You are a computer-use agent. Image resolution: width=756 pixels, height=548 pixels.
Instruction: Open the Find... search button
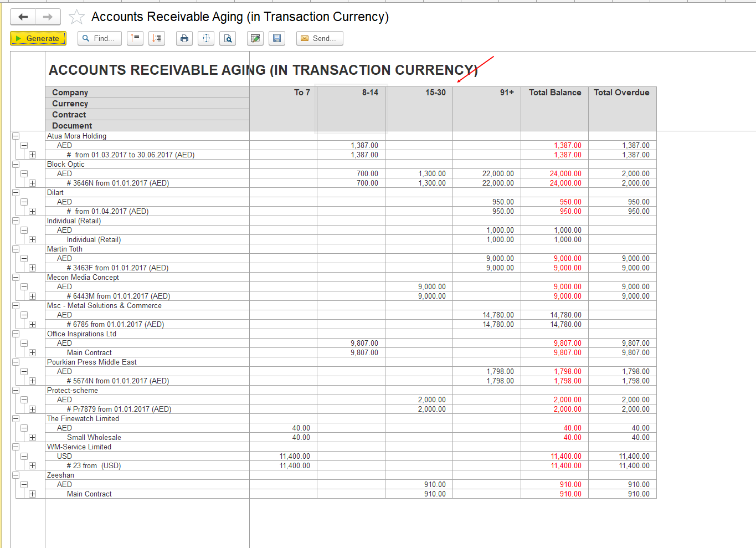100,38
